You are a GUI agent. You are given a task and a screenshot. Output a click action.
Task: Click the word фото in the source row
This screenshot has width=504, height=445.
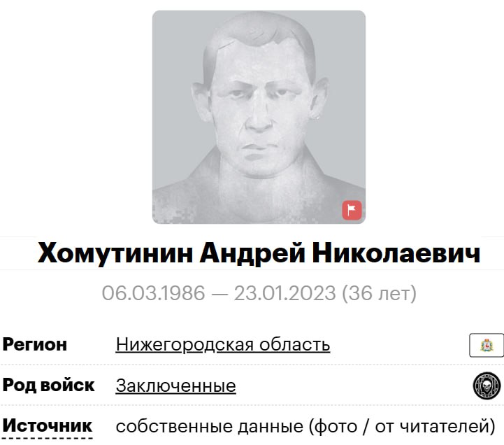click(336, 426)
